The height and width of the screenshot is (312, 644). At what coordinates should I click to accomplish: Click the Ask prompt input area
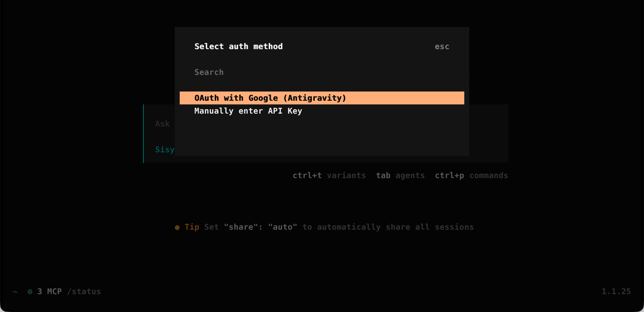pos(162,124)
